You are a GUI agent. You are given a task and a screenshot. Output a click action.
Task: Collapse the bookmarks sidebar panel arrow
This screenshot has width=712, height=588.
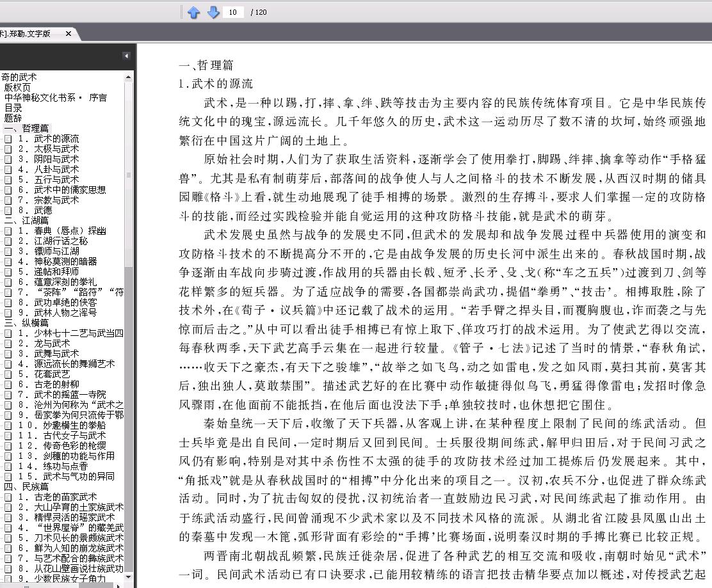pyautogui.click(x=126, y=56)
